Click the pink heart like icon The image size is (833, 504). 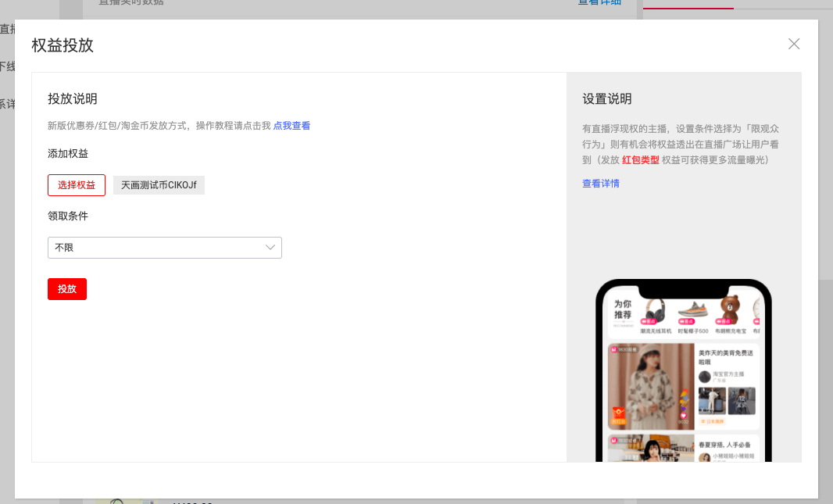(x=684, y=415)
